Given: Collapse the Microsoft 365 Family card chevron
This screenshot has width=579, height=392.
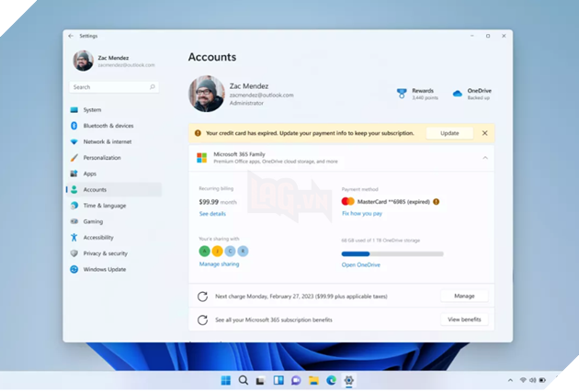Looking at the screenshot, I should tap(485, 158).
